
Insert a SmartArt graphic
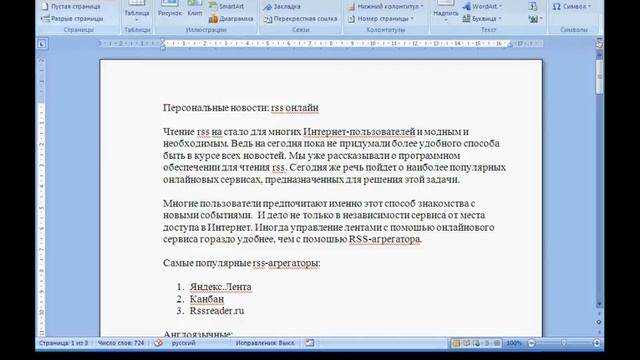point(226,7)
